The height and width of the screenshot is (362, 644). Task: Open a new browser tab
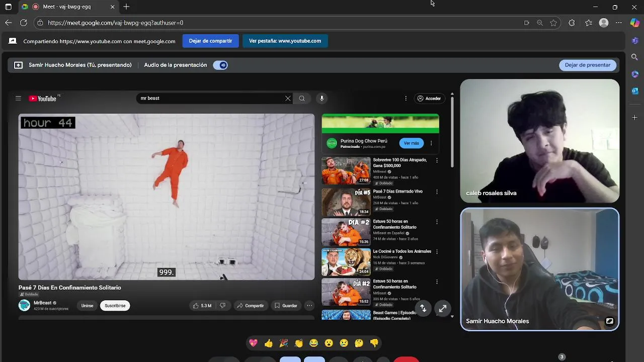click(126, 7)
